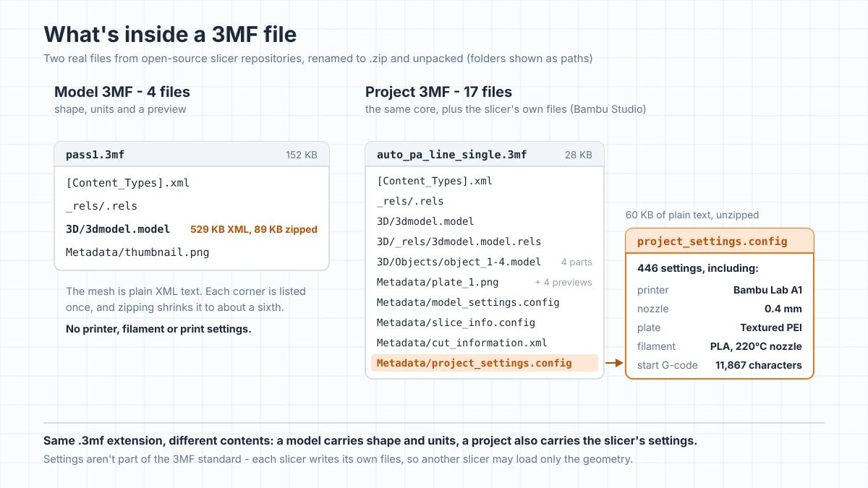The width and height of the screenshot is (868, 488).
Task: Click the 152 KB size label
Action: point(301,155)
